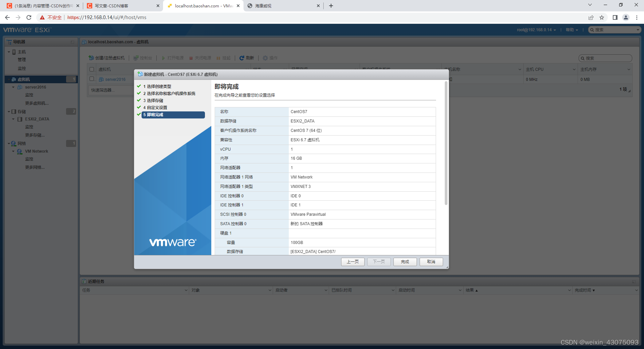The height and width of the screenshot is (349, 644).
Task: Collapse the 存储 navigator tree node
Action: tap(9, 112)
